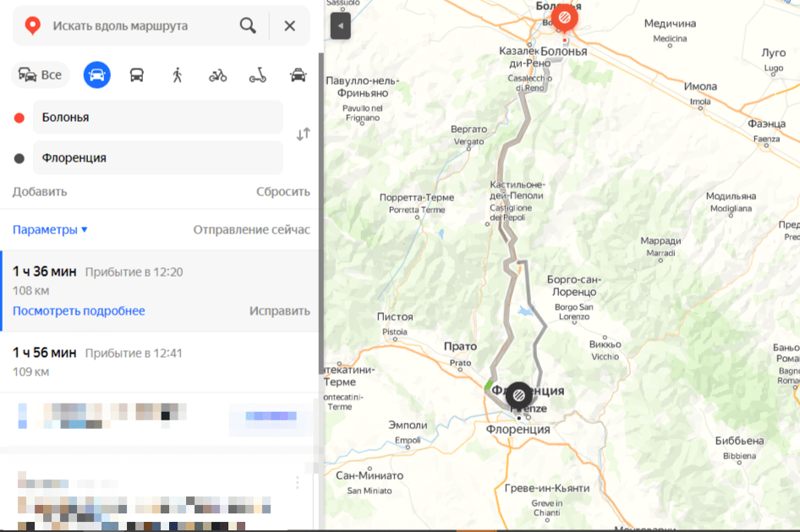The height and width of the screenshot is (532, 800).
Task: Collapse the side panel with arrow
Action: point(340,25)
